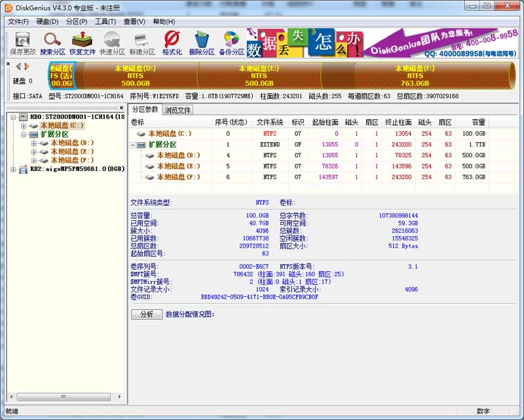Click the Save Changes (保存更改) toolbar icon
This screenshot has height=420, width=524.
[x=23, y=43]
